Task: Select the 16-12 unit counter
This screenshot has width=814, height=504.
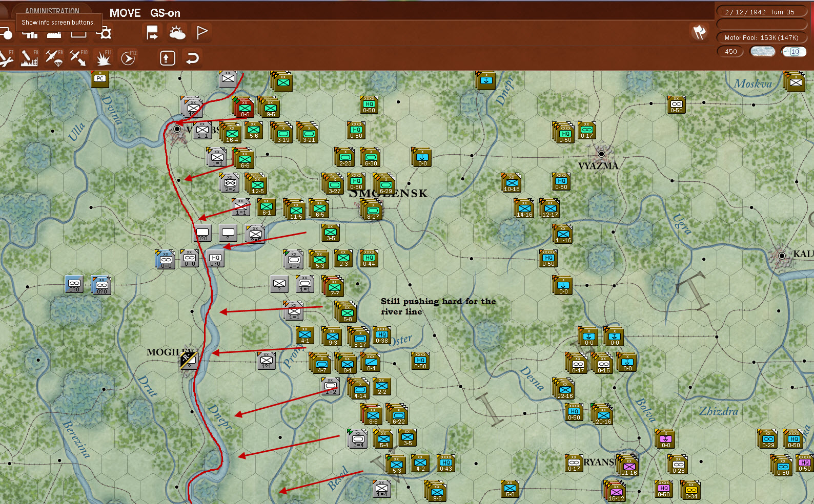Action: pyautogui.click(x=616, y=492)
